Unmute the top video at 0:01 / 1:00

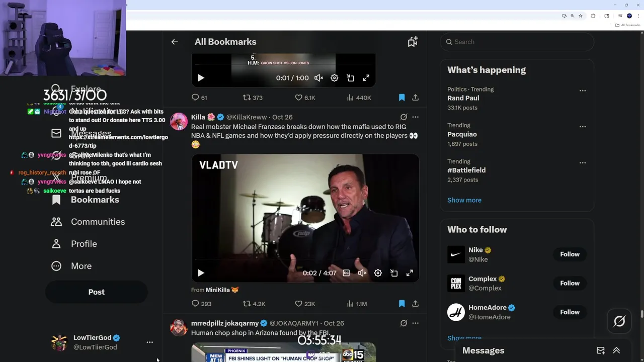tap(318, 78)
